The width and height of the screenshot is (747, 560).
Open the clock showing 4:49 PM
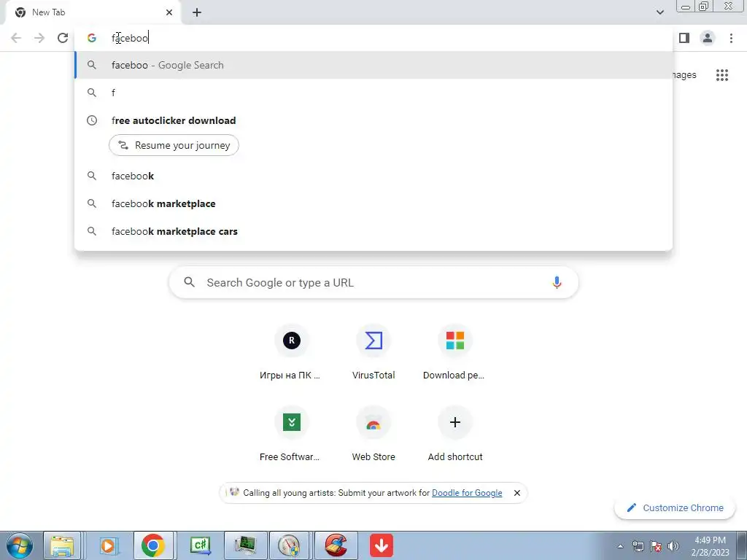click(x=710, y=546)
